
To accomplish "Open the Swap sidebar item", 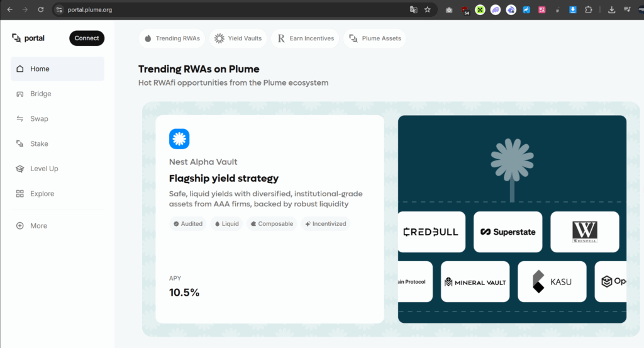I will (57, 119).
